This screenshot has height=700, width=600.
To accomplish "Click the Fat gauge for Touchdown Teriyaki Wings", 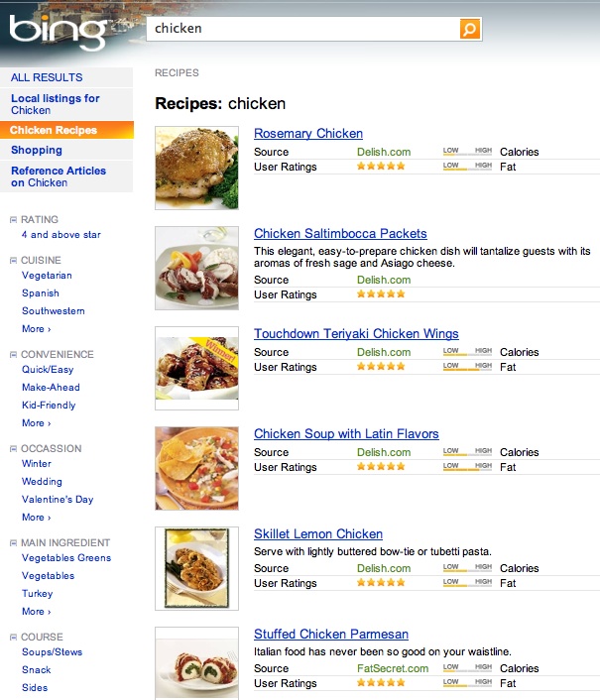I will click(467, 367).
